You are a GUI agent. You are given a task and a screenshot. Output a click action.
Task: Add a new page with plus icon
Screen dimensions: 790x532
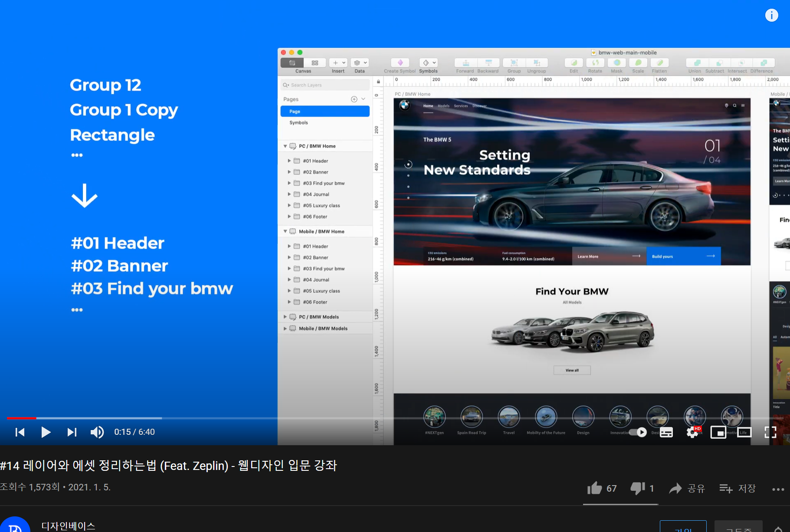click(x=354, y=99)
